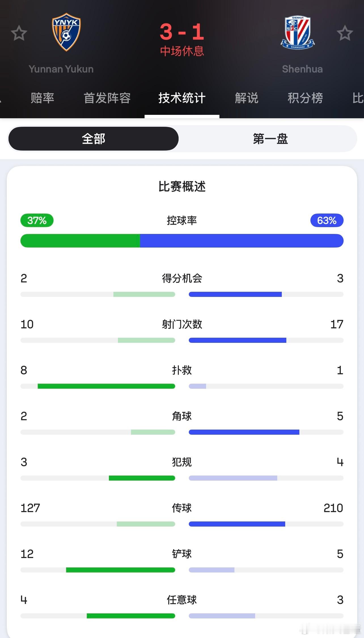This screenshot has width=364, height=638.
Task: Favorite Shenhua with star icon
Action: tap(345, 33)
